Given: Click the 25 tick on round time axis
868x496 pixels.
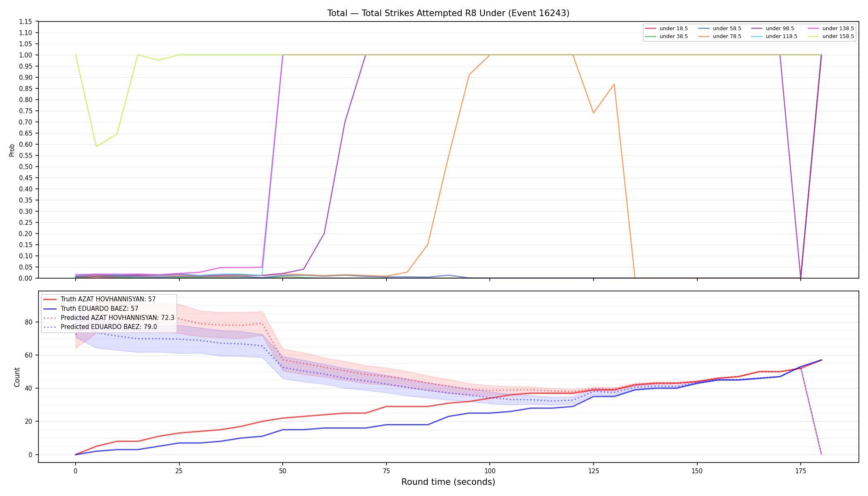Looking at the screenshot, I should click(179, 470).
